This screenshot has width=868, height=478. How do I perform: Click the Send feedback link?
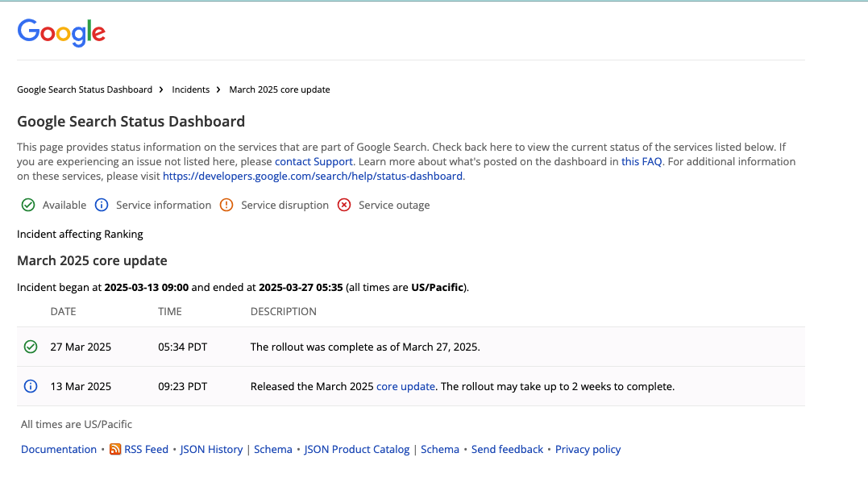[x=507, y=449]
